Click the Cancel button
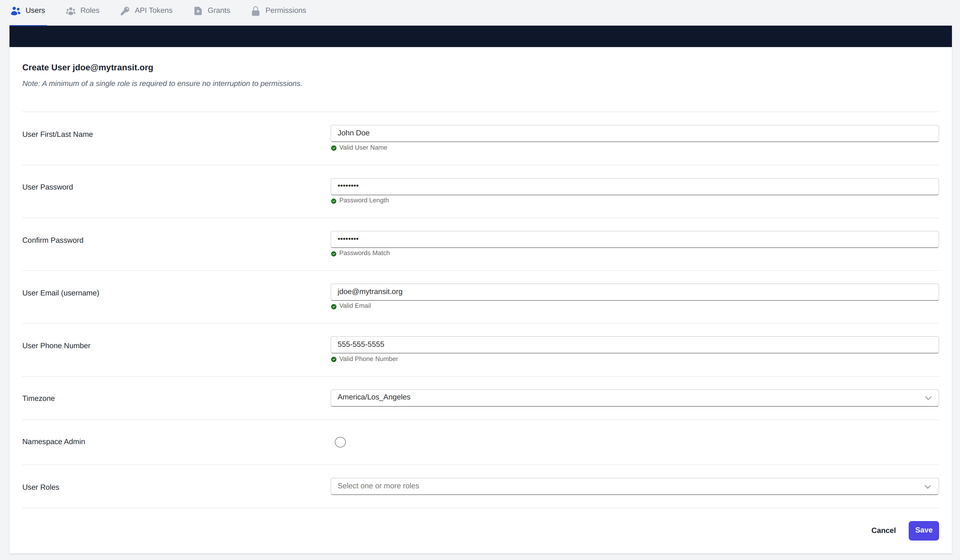This screenshot has height=560, width=960. pos(883,530)
